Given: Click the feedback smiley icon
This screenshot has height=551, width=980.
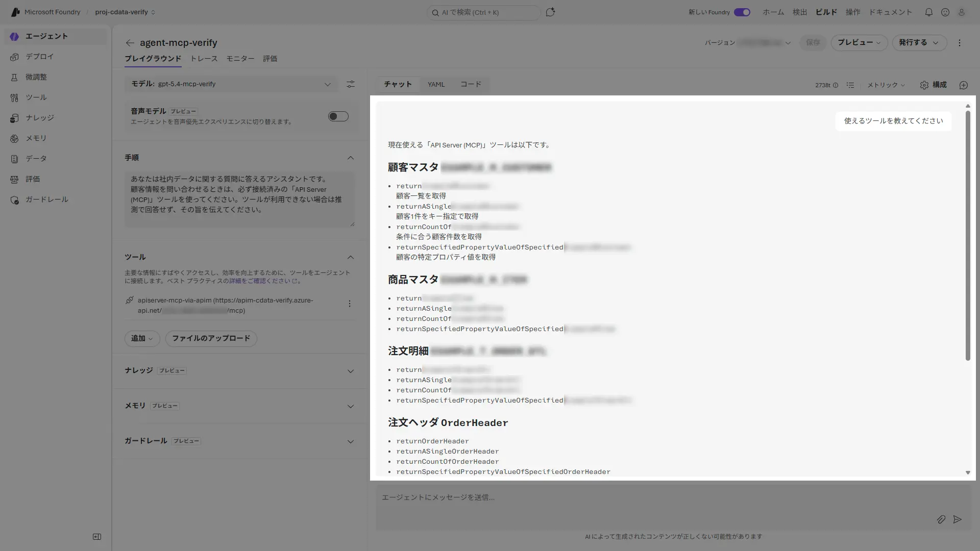Looking at the screenshot, I should 945,12.
